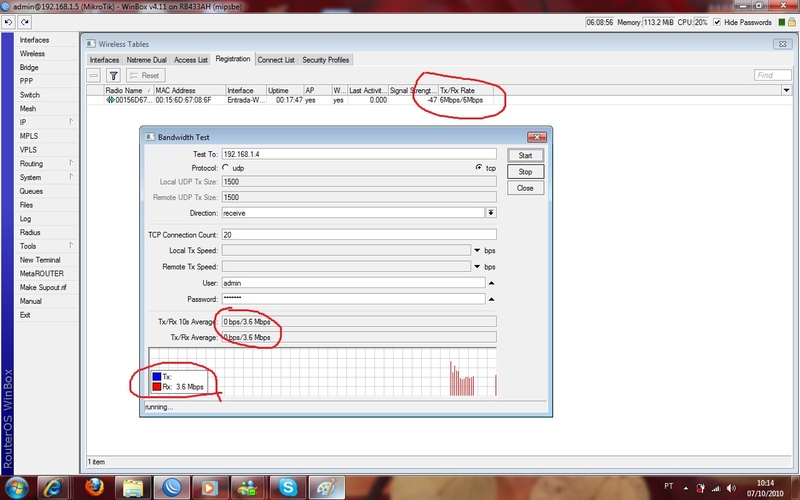Expand the Routing submenu

pyautogui.click(x=71, y=163)
